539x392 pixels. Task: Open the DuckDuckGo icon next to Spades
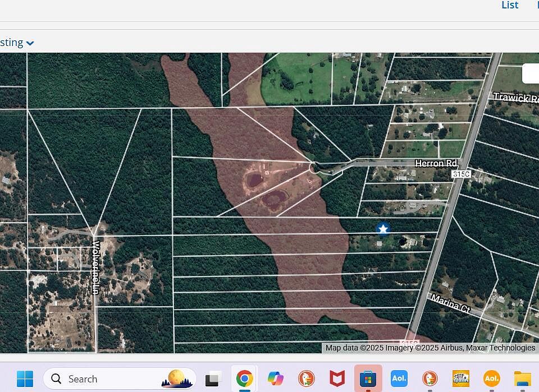click(430, 379)
